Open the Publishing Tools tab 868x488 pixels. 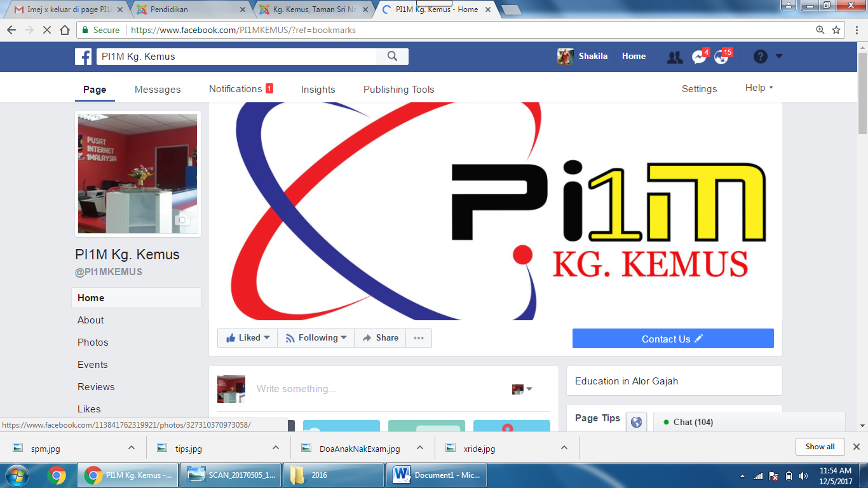point(398,90)
